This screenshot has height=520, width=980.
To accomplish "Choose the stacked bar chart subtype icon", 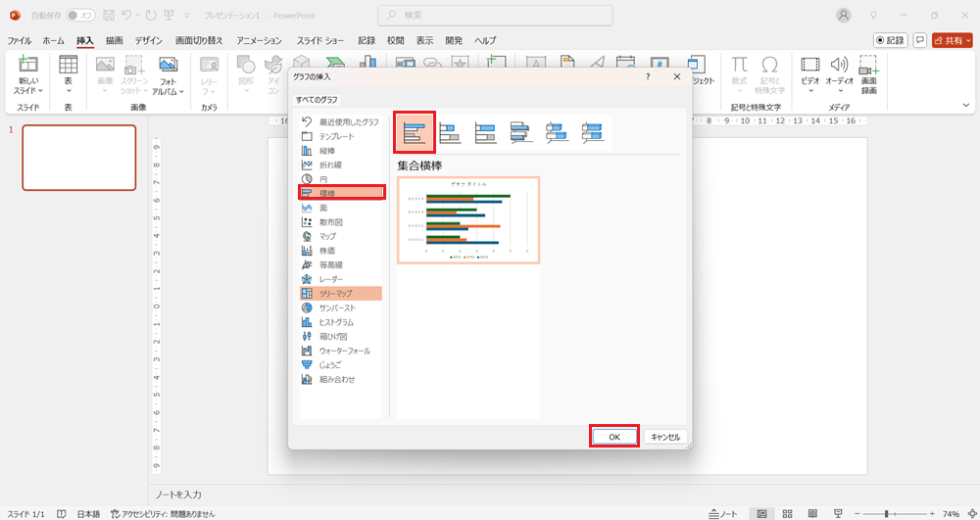I will (x=450, y=132).
